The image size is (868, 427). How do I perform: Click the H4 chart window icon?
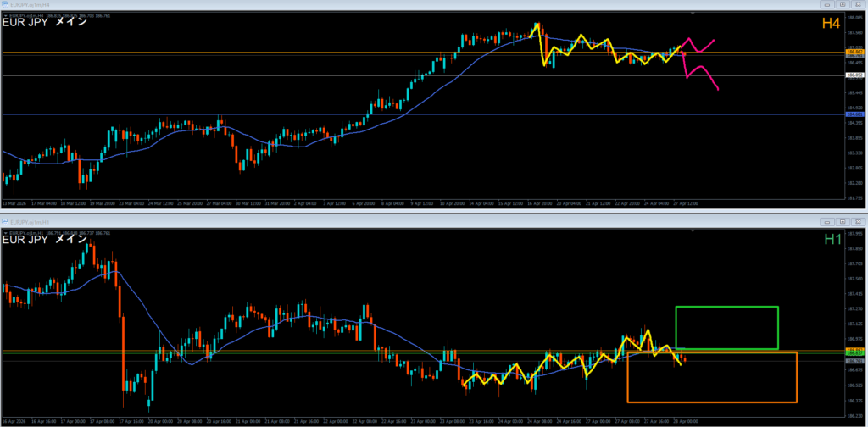tap(7, 4)
